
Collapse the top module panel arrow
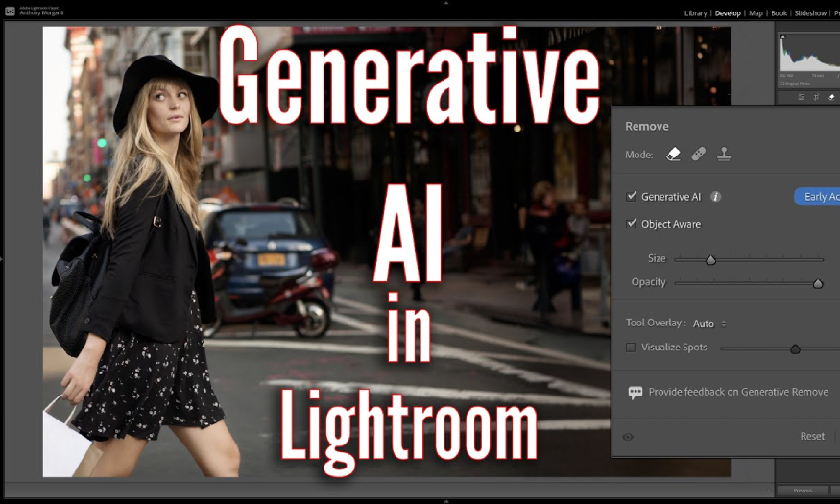pos(445,3)
